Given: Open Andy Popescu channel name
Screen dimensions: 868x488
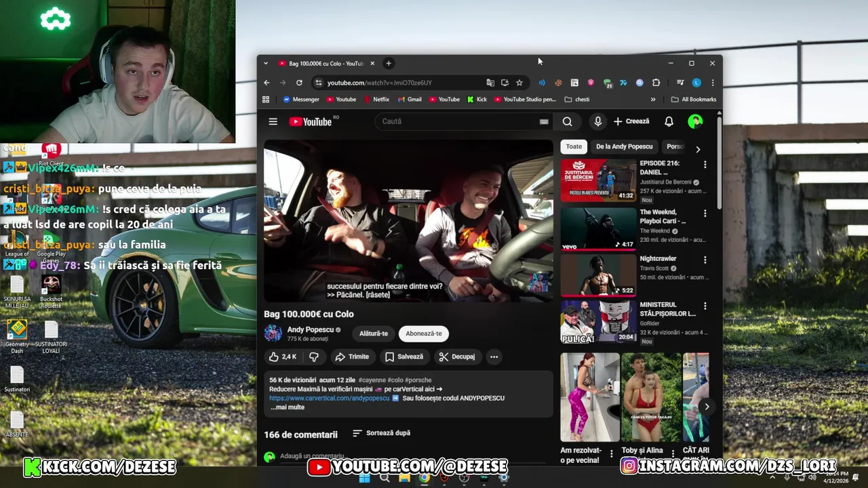Looking at the screenshot, I should coord(310,329).
